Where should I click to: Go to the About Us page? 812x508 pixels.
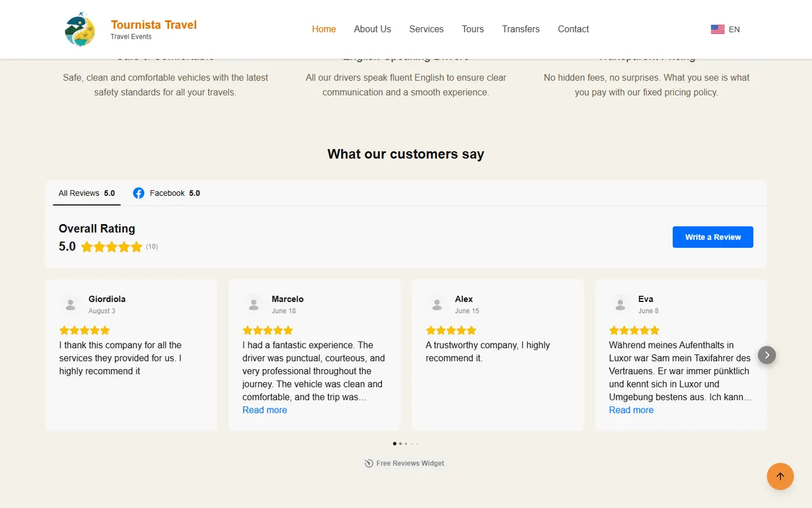[x=372, y=29]
